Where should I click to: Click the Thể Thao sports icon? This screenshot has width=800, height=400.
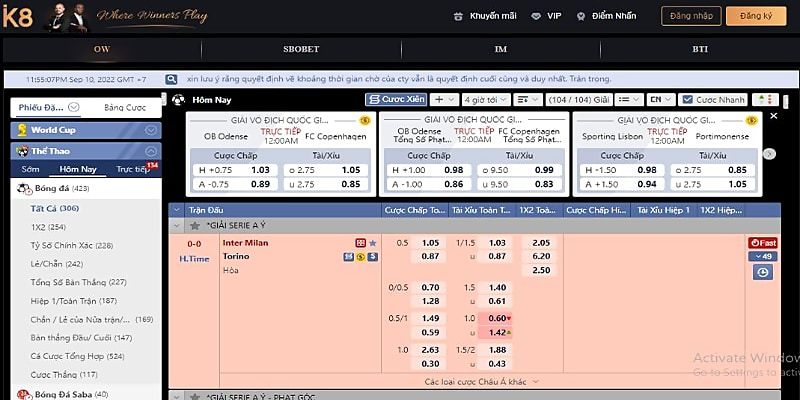tap(22, 151)
